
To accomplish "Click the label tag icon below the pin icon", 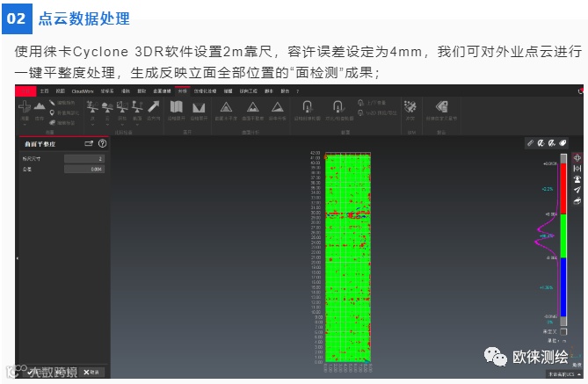I will 52,123.
